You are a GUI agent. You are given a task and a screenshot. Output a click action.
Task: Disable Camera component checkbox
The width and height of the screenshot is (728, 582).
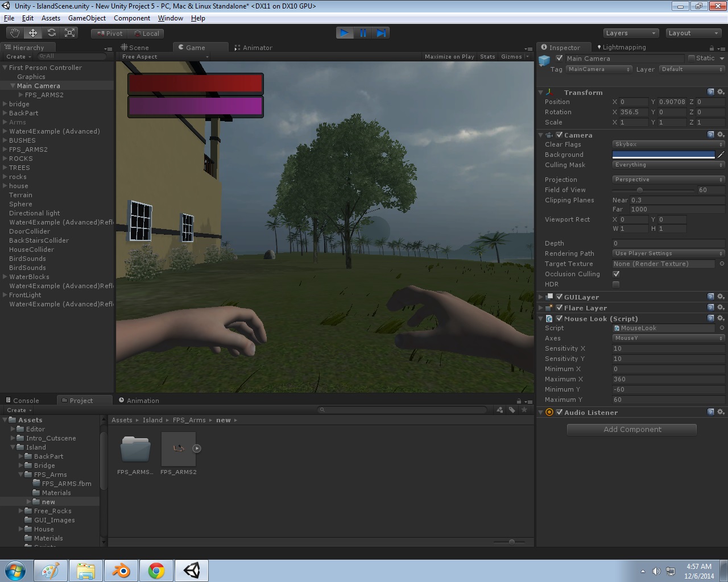pyautogui.click(x=560, y=135)
